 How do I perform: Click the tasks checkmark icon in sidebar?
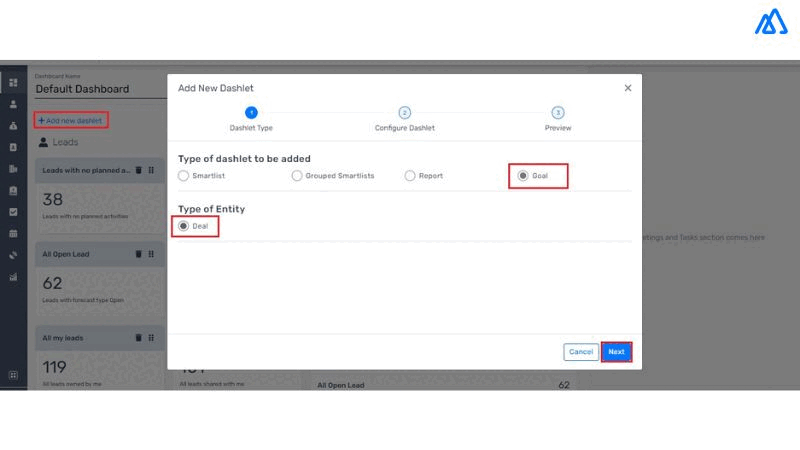(x=13, y=212)
